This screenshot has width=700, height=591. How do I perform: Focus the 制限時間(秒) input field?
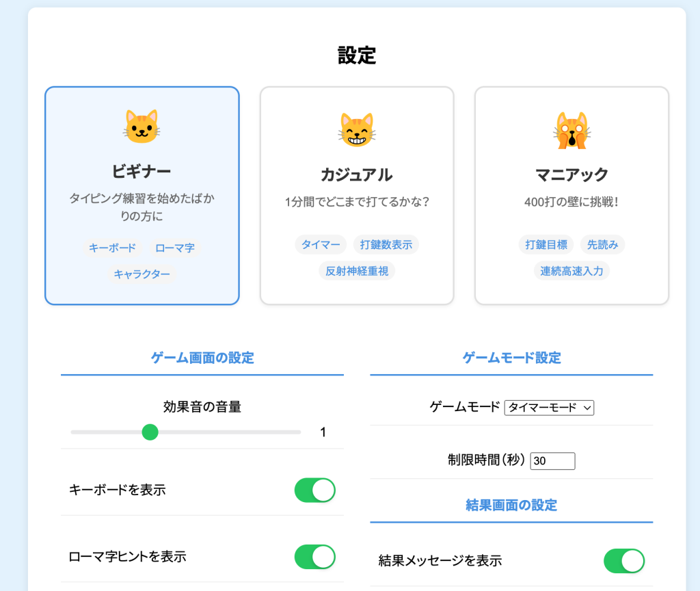(x=552, y=460)
